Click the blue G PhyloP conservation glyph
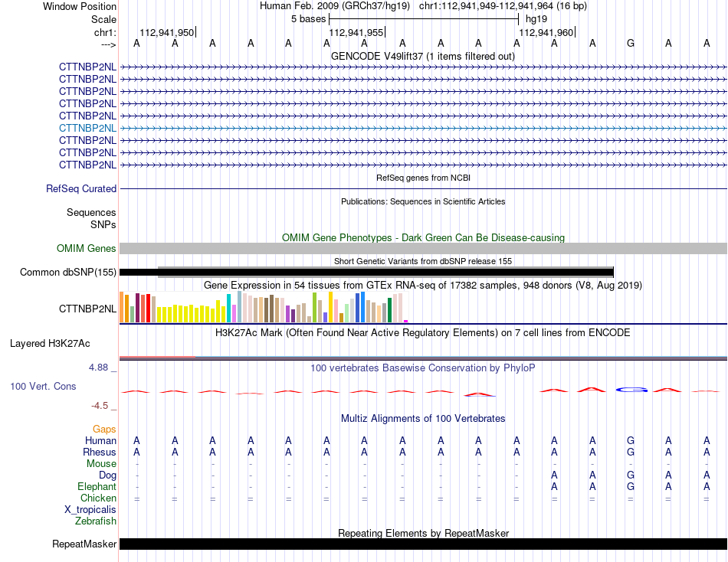This screenshot has width=728, height=562. point(631,390)
